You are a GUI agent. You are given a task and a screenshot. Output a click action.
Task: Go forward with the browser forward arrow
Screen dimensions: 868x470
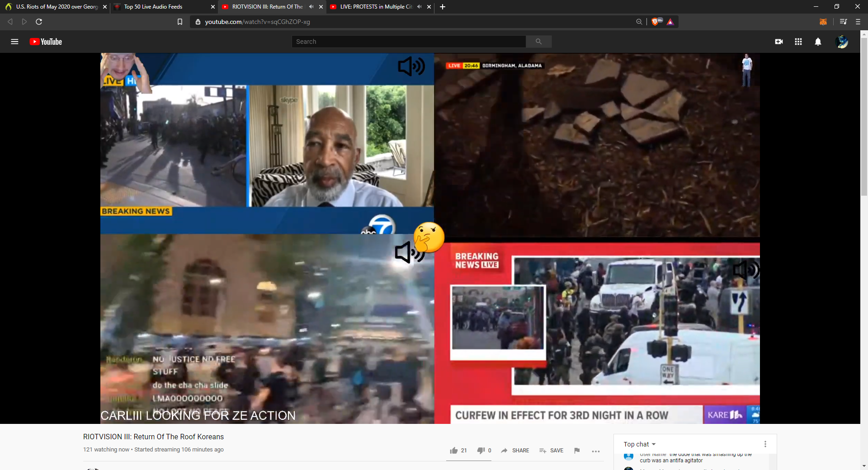click(x=24, y=22)
